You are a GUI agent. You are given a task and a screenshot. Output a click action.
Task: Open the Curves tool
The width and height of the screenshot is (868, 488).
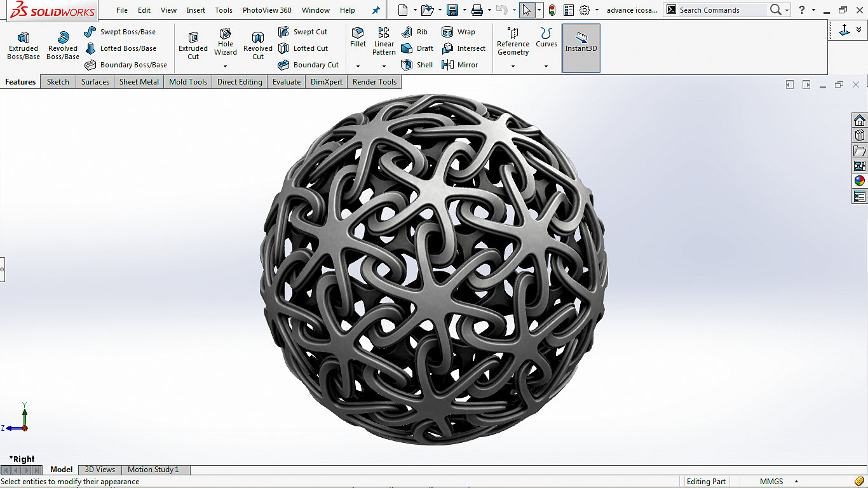[x=546, y=37]
